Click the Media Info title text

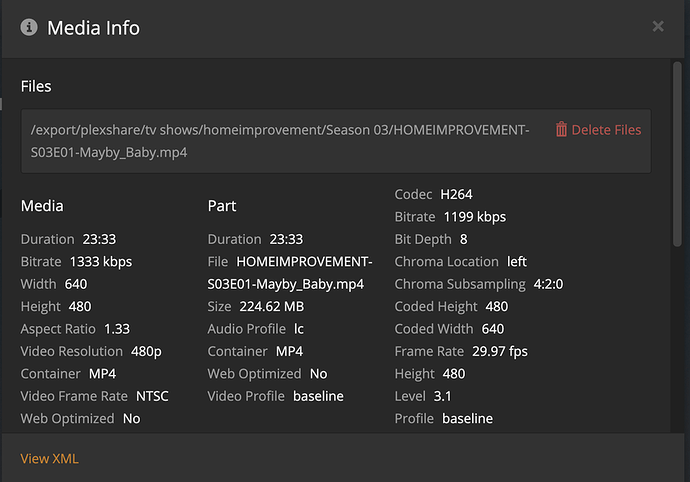(x=93, y=27)
